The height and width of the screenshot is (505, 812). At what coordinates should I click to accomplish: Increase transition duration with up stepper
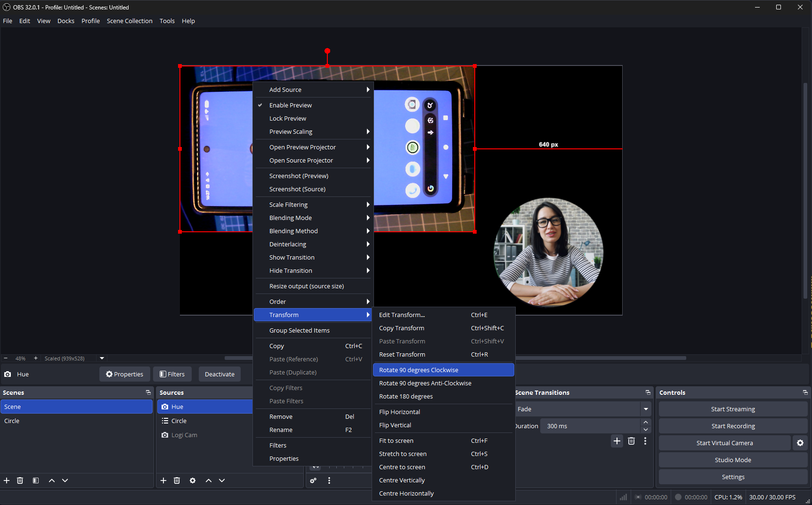(x=646, y=422)
